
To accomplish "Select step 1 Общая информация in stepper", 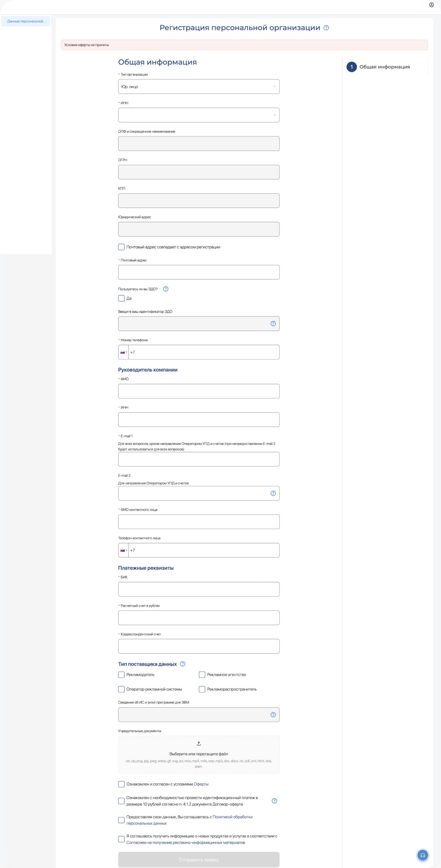I will pyautogui.click(x=378, y=67).
